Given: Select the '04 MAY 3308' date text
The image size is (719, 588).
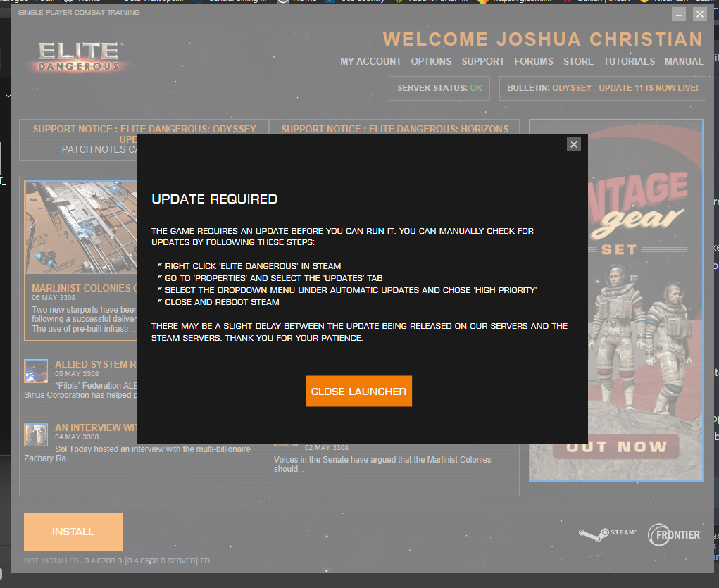Looking at the screenshot, I should pos(77,437).
